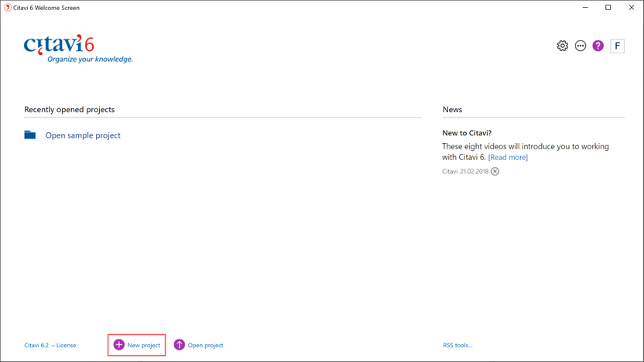Click the purple help question mark icon
644x362 pixels.
(x=598, y=46)
